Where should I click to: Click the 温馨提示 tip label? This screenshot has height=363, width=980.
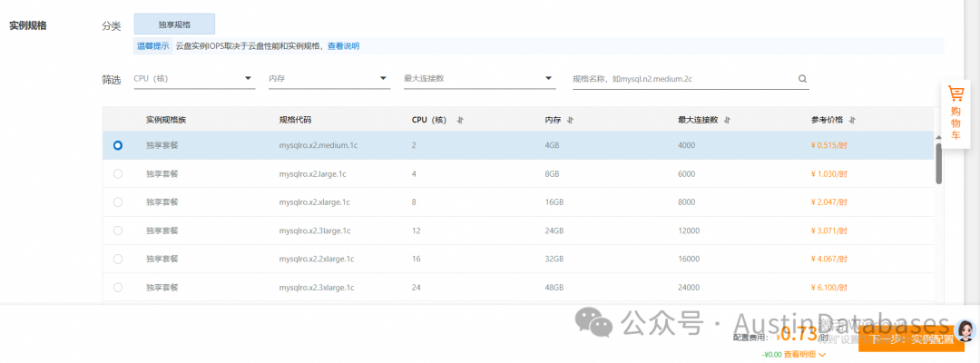click(153, 46)
